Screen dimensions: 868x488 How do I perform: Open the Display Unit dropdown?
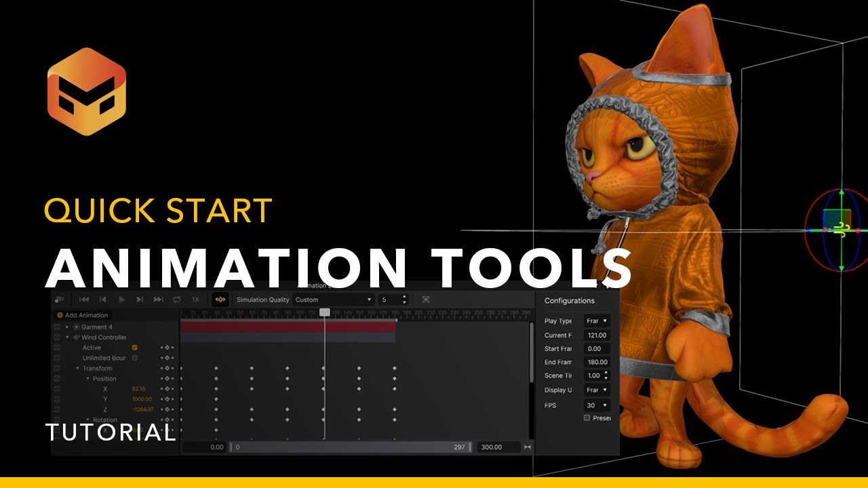pyautogui.click(x=597, y=390)
